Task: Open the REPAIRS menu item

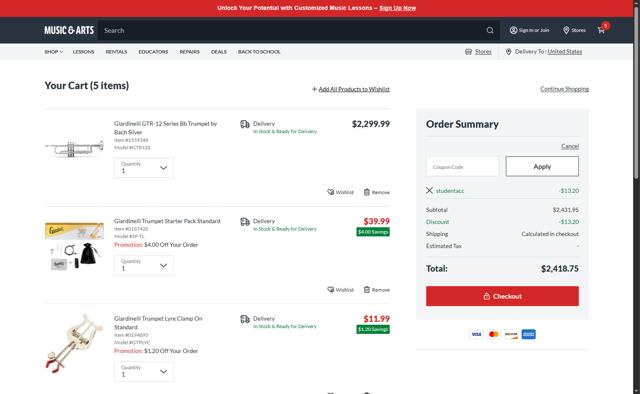Action: (189, 52)
